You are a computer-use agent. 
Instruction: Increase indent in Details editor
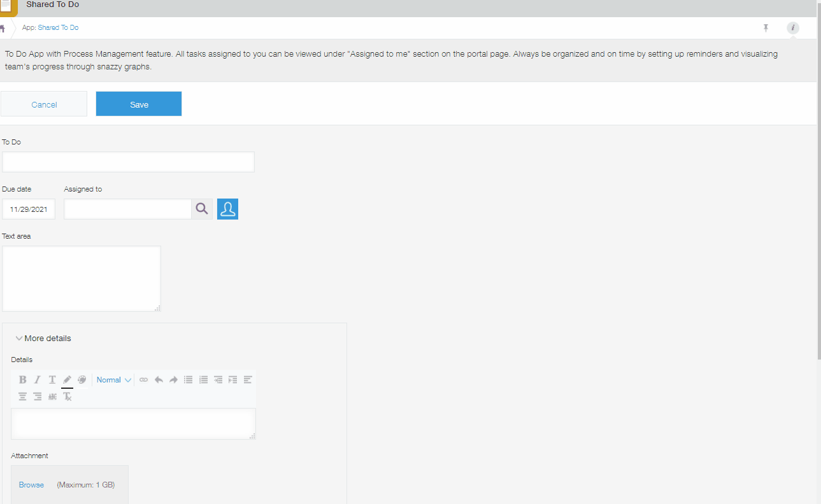click(x=218, y=380)
